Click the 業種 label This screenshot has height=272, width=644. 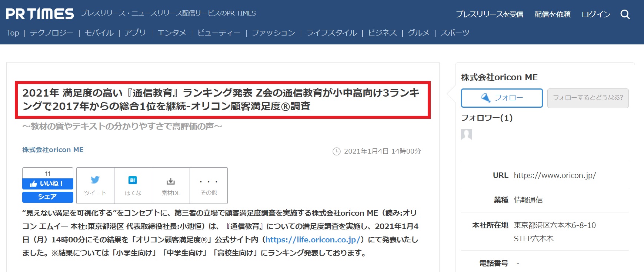(501, 200)
